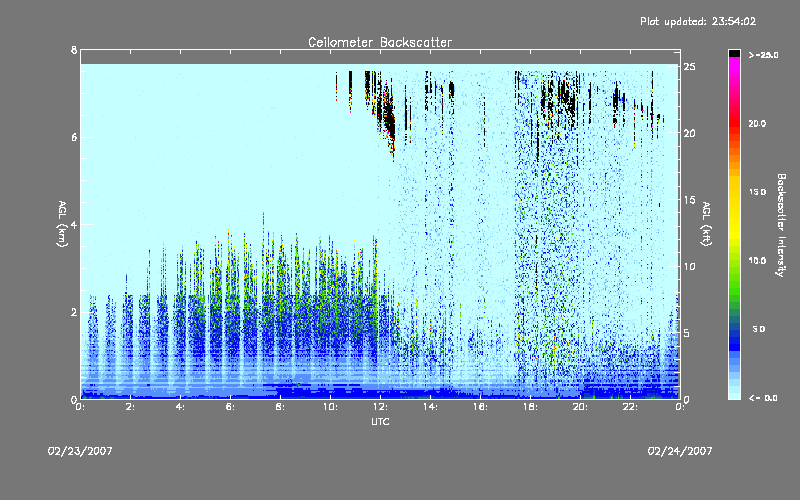Click the "UTC" time axis label
The image size is (800, 500).
(380, 421)
